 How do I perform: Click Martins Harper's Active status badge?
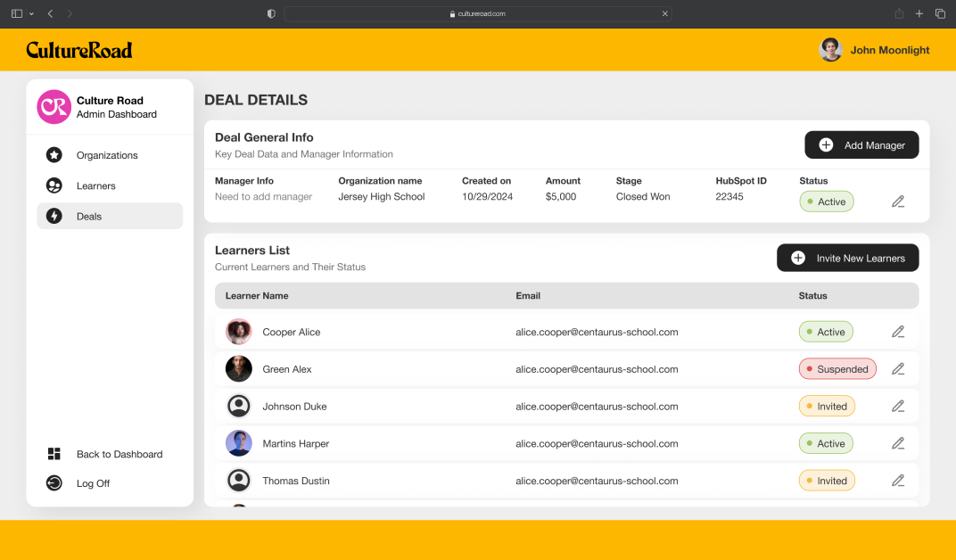tap(826, 443)
